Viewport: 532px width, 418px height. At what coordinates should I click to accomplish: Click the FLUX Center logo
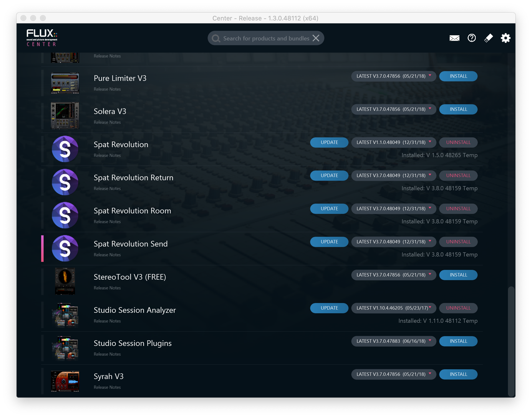click(42, 38)
